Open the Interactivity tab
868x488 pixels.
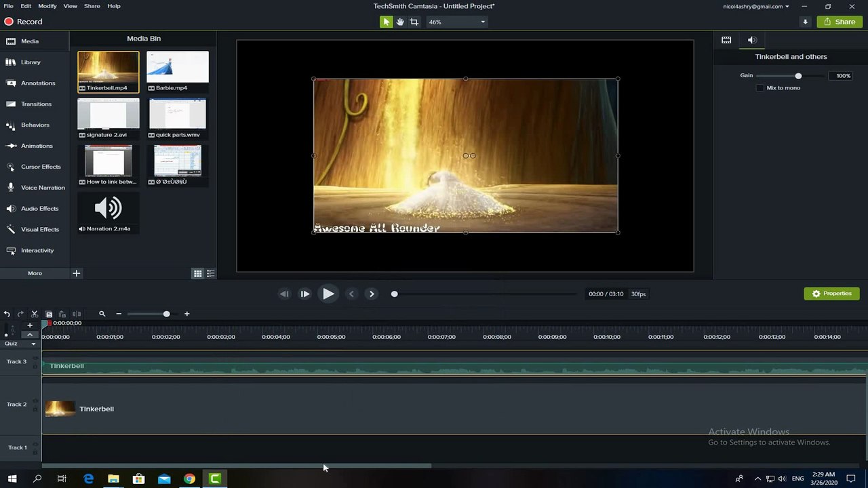coord(35,251)
